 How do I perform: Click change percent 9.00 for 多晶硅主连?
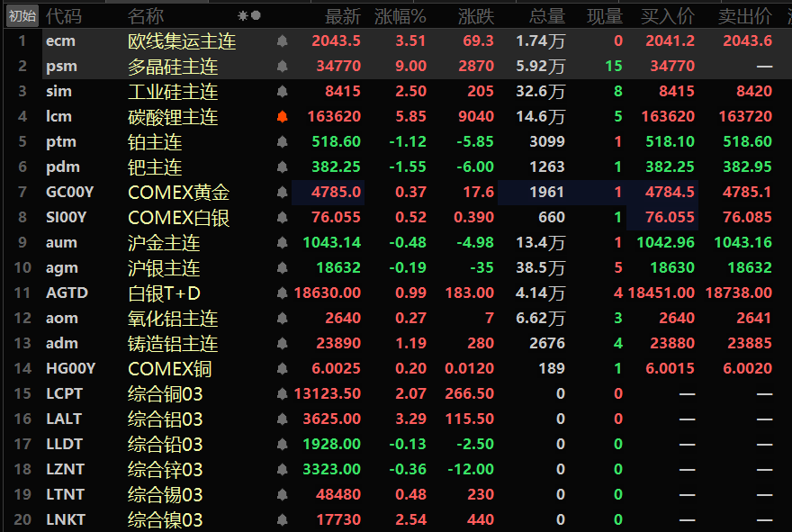[x=411, y=67]
